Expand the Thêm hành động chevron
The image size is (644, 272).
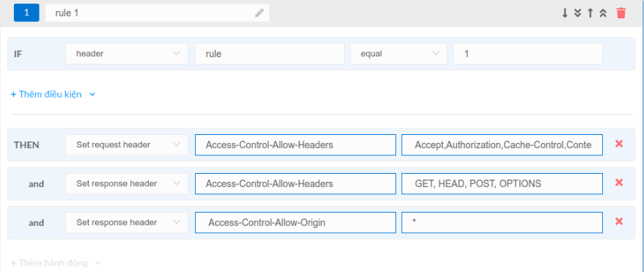click(x=98, y=263)
